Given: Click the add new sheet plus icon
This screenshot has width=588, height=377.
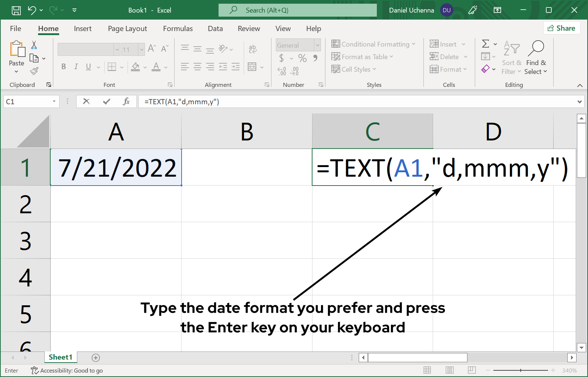Looking at the screenshot, I should [x=96, y=357].
